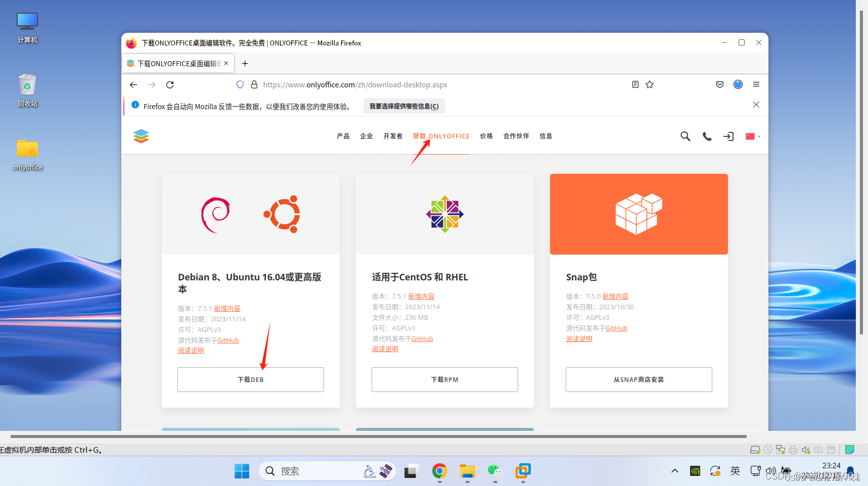Open a new browser tab
The image size is (868, 486).
245,63
